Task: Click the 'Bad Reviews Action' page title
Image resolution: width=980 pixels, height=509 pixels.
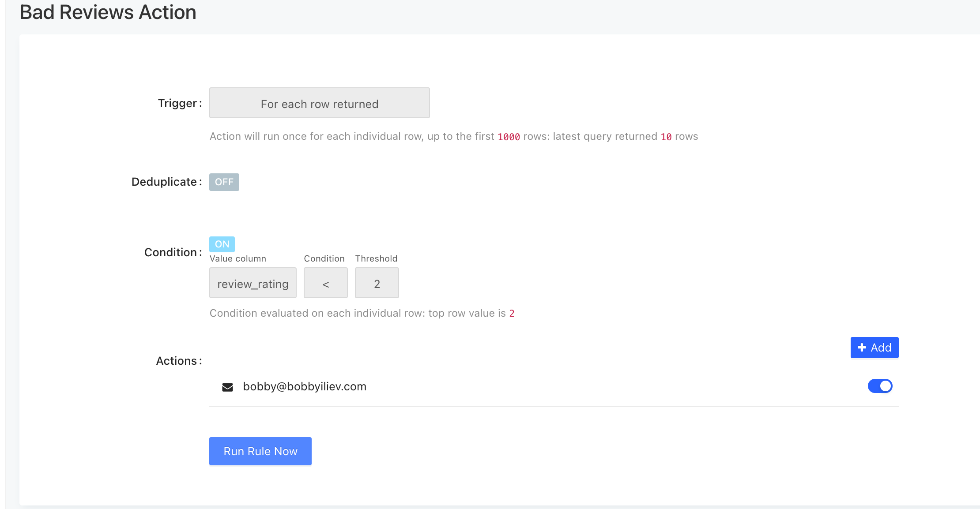Action: (108, 12)
